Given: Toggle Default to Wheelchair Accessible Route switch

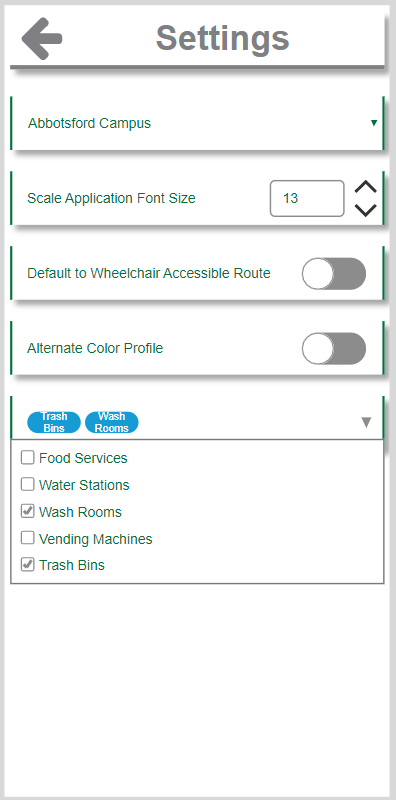Looking at the screenshot, I should [x=334, y=273].
